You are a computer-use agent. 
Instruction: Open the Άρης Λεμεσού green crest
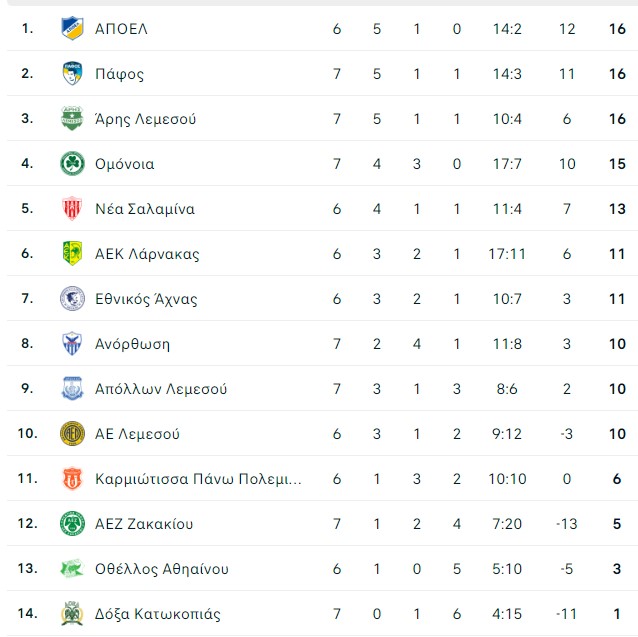click(x=72, y=119)
